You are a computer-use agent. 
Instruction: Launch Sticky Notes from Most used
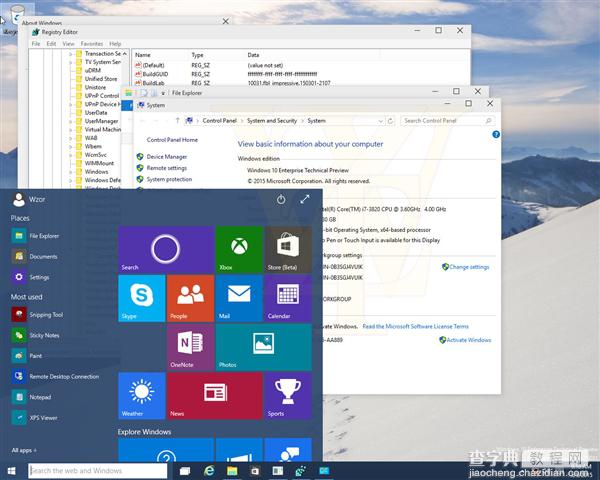(x=36, y=335)
